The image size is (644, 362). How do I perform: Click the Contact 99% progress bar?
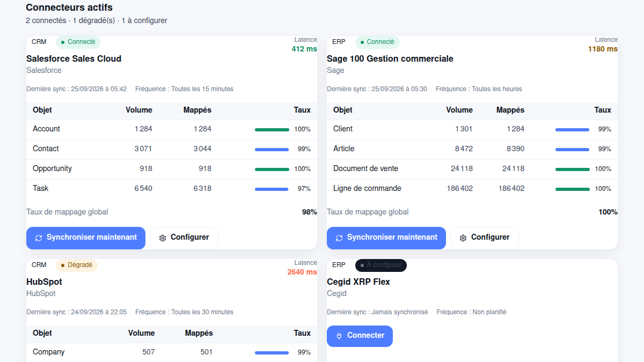tap(272, 149)
